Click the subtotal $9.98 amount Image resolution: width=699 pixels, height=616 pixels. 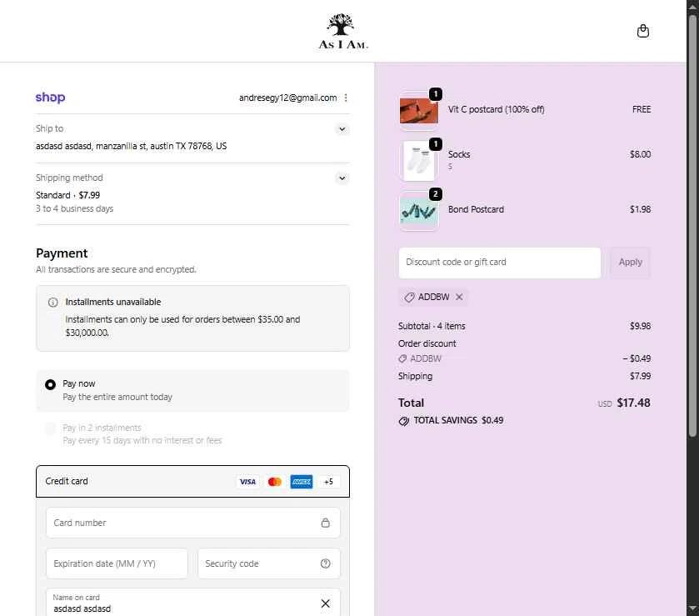tap(640, 326)
